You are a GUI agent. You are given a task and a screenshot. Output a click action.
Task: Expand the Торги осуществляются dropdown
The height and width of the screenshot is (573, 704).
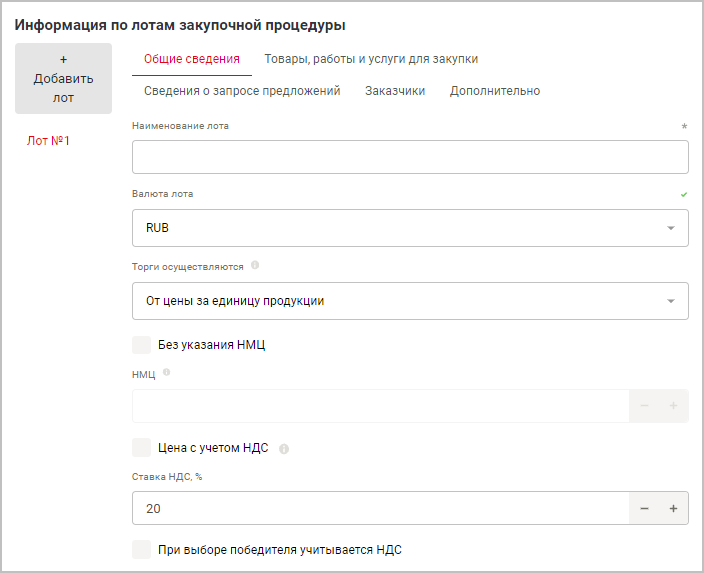(x=410, y=301)
